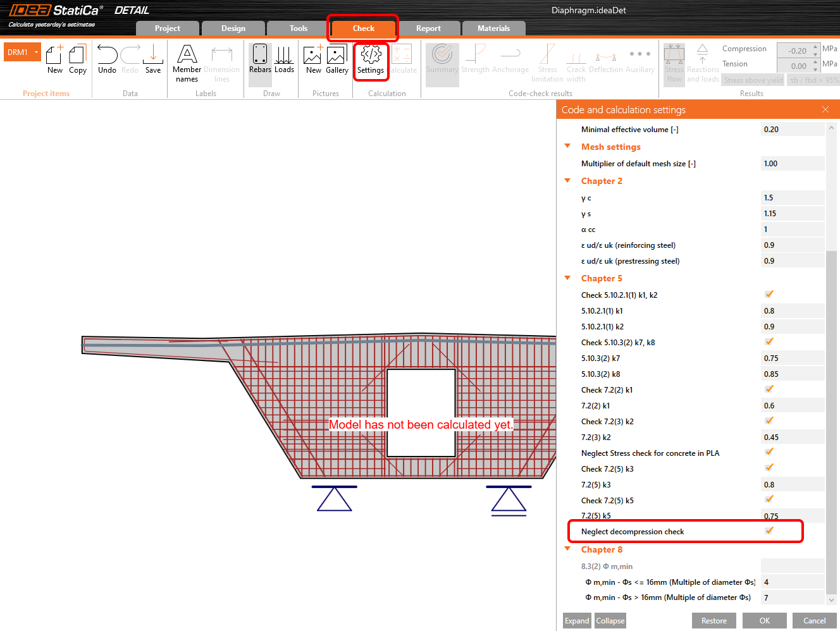
Task: Save the project with Save icon
Action: (x=153, y=59)
